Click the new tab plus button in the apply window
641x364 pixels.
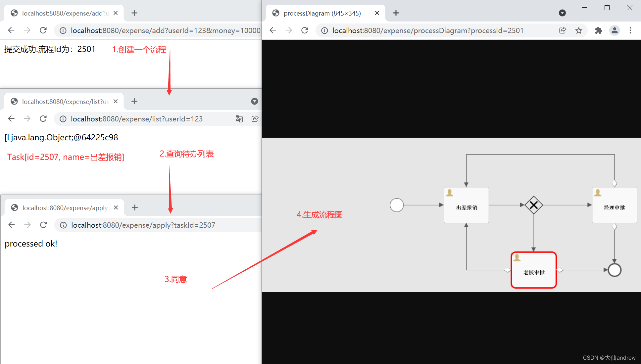pyautogui.click(x=134, y=207)
